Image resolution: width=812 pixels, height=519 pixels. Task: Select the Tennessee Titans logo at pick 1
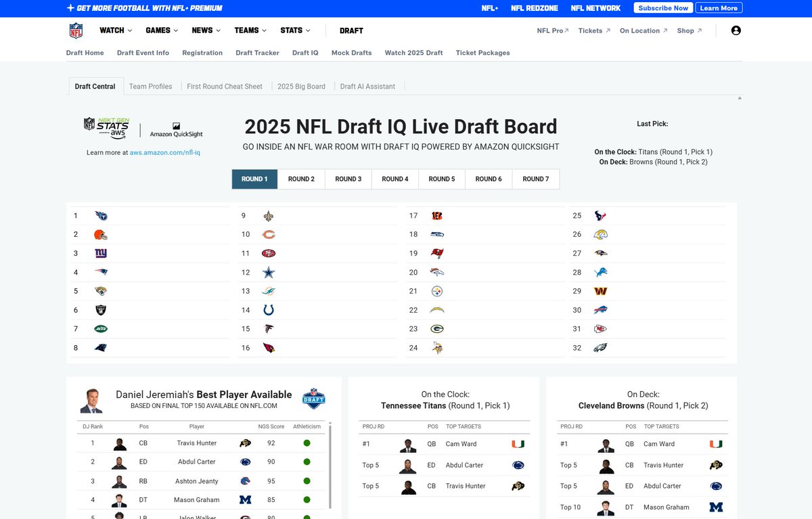click(x=101, y=216)
